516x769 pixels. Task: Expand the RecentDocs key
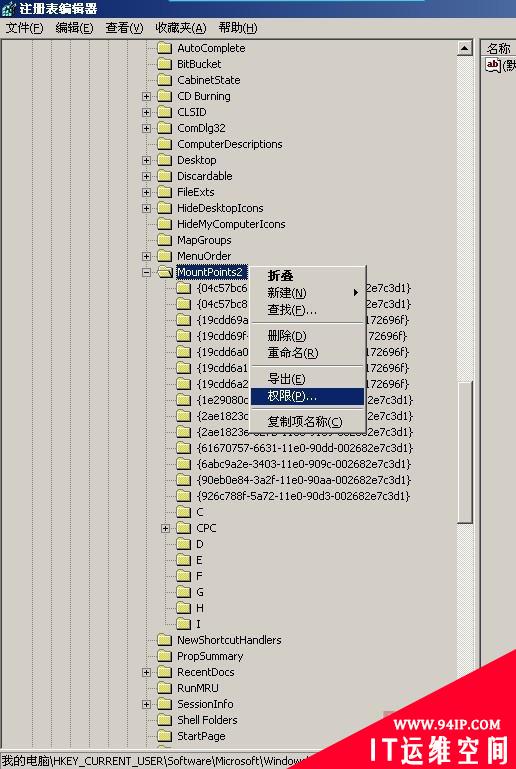click(146, 672)
